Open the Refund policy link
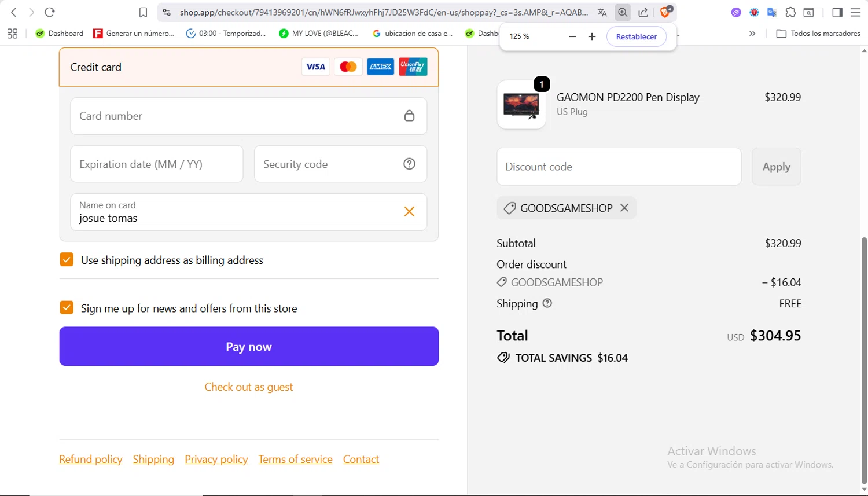The height and width of the screenshot is (496, 868). click(91, 459)
